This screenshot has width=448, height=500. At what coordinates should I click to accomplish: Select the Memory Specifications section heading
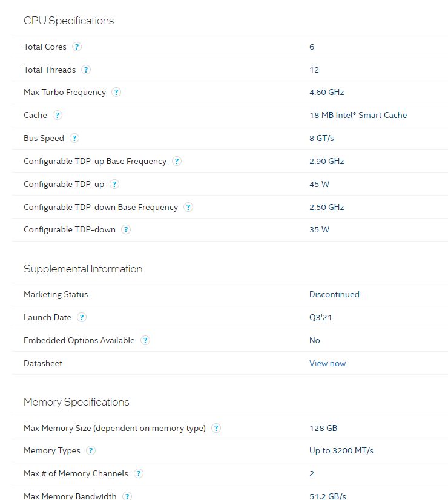76,402
